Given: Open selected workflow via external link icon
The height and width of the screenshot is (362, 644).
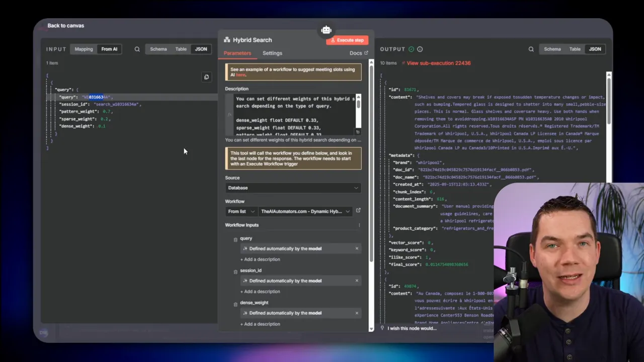Looking at the screenshot, I should click(x=358, y=211).
